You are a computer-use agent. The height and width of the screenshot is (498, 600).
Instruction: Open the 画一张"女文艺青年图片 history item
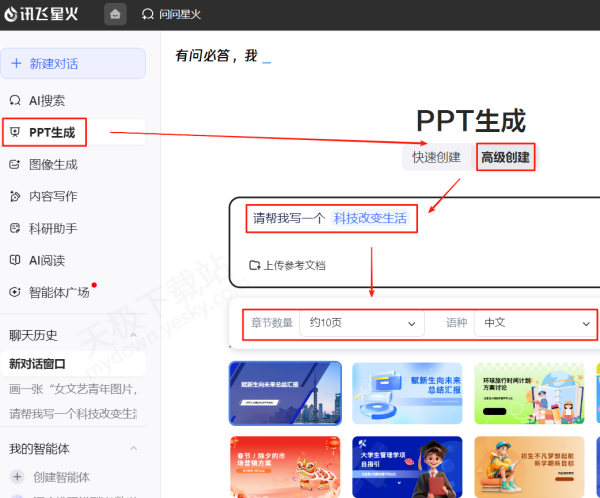click(x=73, y=389)
